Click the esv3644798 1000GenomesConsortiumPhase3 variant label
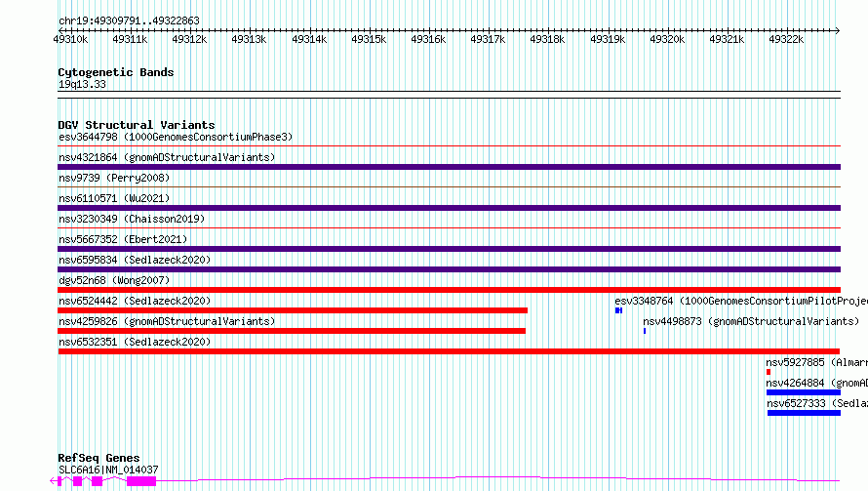Screen dimensions: 868x491 176,137
